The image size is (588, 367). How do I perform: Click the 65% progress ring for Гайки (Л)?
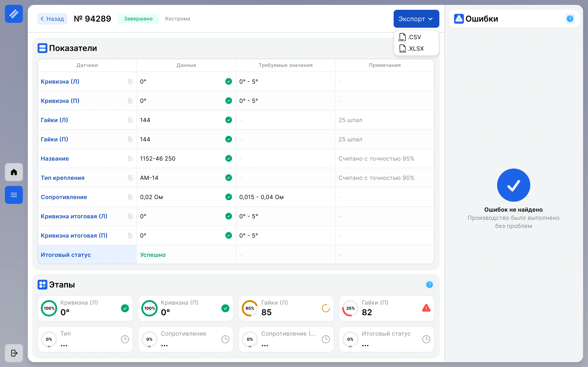tap(249, 308)
